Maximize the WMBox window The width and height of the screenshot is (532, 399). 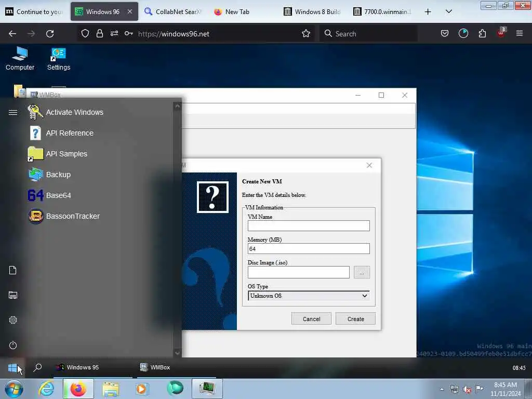point(381,95)
